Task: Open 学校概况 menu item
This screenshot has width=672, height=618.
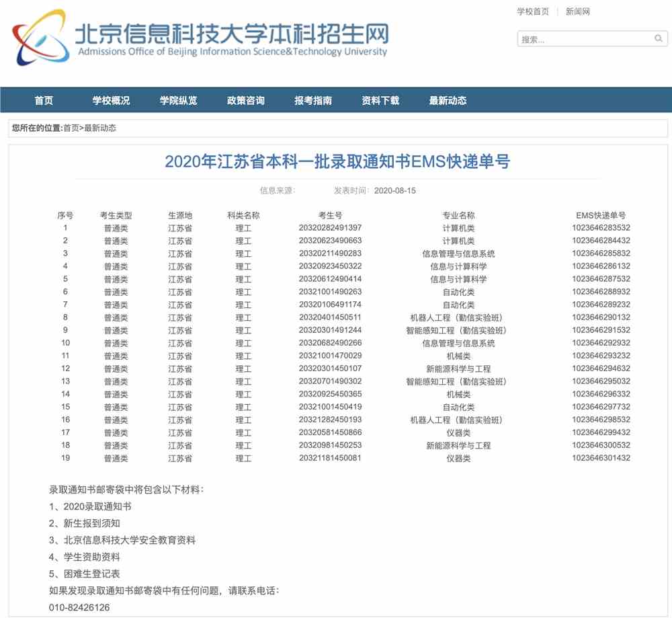Action: point(111,100)
